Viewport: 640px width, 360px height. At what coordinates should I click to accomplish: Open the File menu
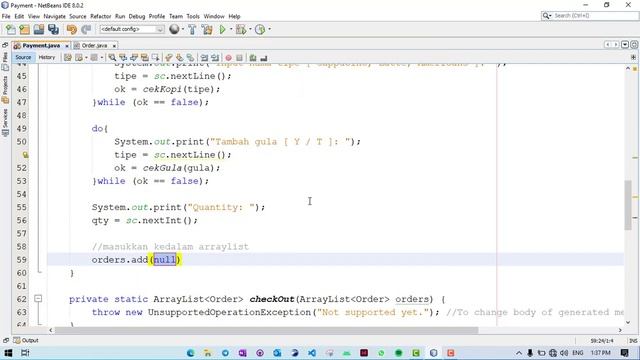click(6, 16)
